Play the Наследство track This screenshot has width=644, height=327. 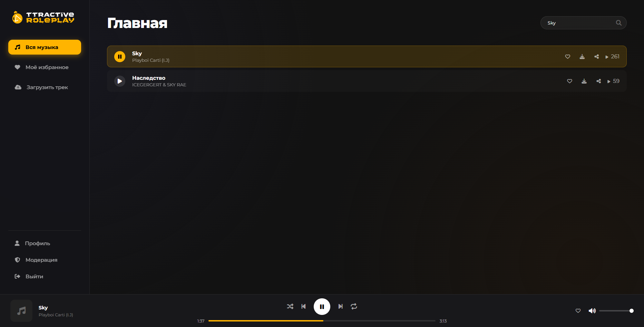click(120, 81)
